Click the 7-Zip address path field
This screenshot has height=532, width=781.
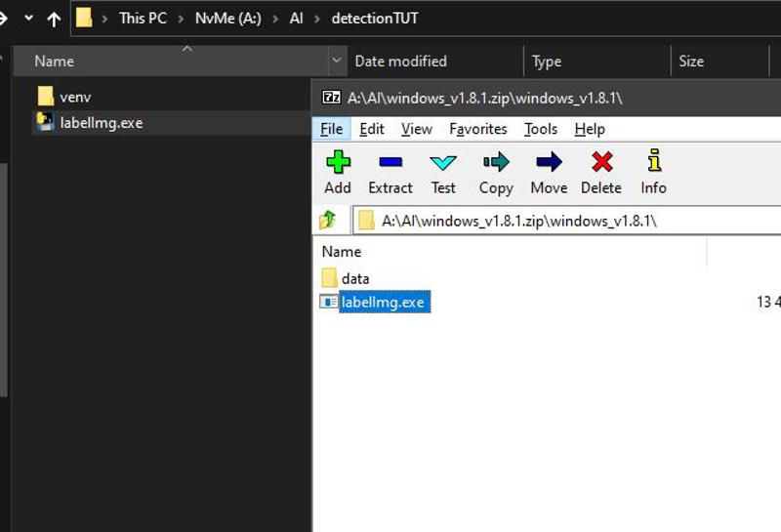567,221
